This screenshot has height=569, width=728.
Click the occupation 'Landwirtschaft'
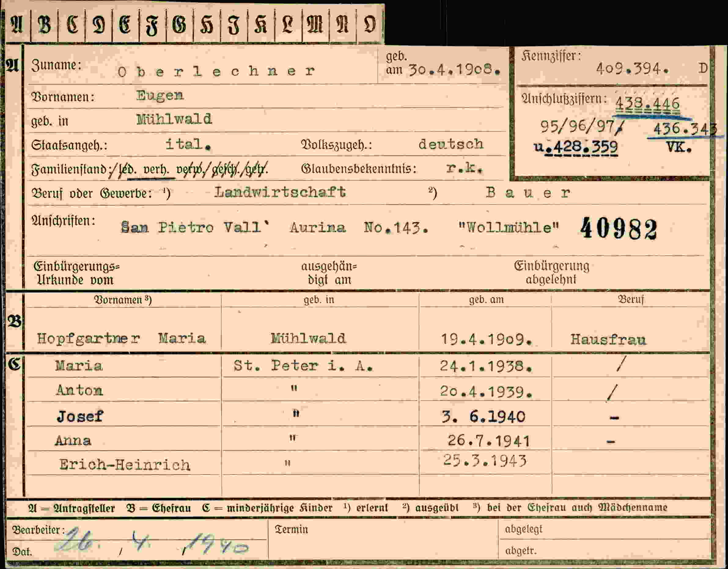(280, 192)
